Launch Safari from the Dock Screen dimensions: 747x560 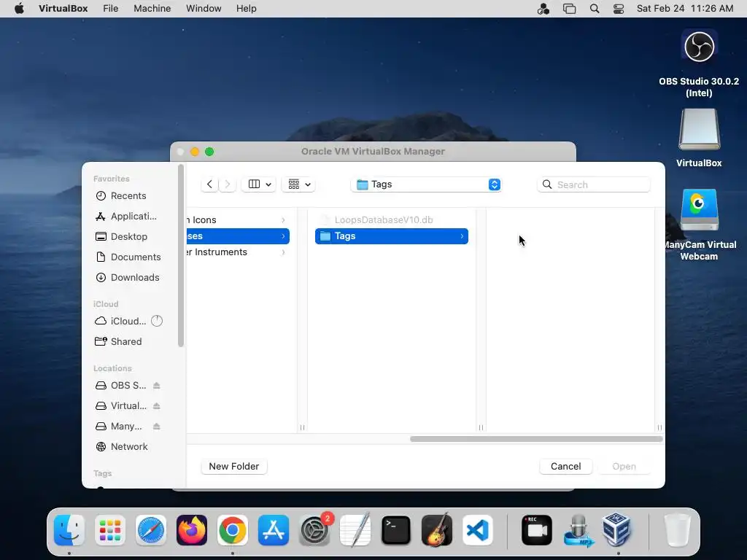pos(151,530)
